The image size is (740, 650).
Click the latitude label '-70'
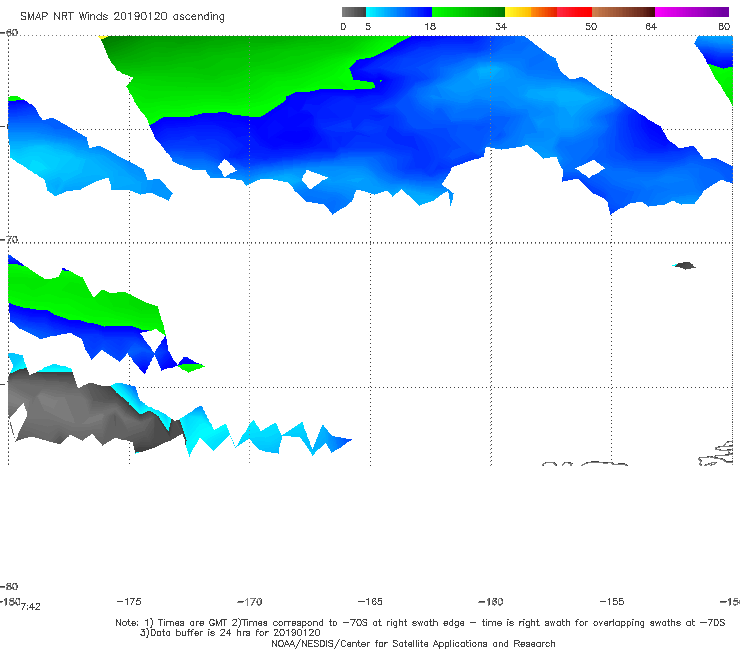[x=9, y=239]
